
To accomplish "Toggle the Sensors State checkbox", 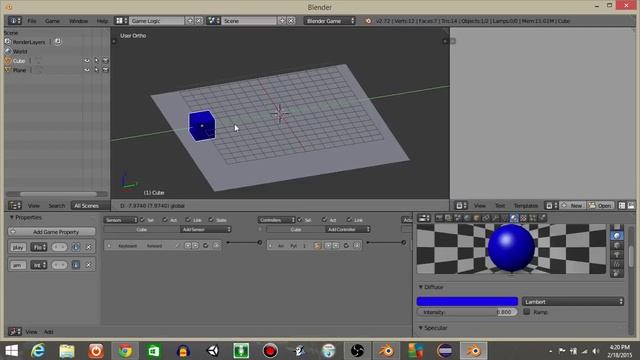I will point(211,220).
